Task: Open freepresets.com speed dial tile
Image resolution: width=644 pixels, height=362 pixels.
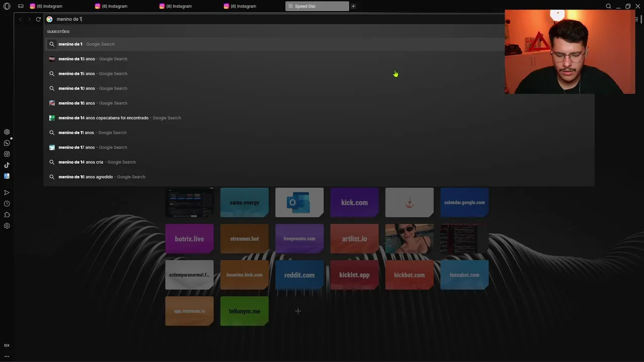Action: (299, 239)
